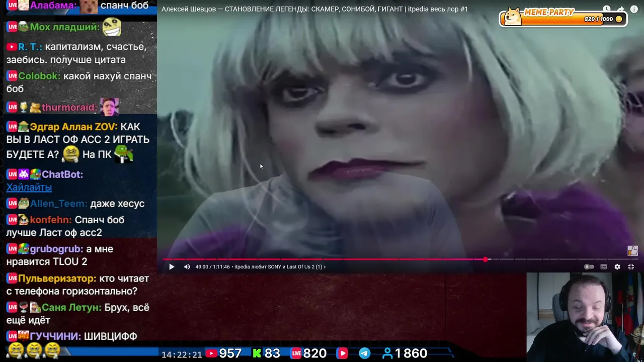Screen dimensions: 644x362
Task: Click the YouTube badge next to 'R. T.'
Action: click(12, 47)
